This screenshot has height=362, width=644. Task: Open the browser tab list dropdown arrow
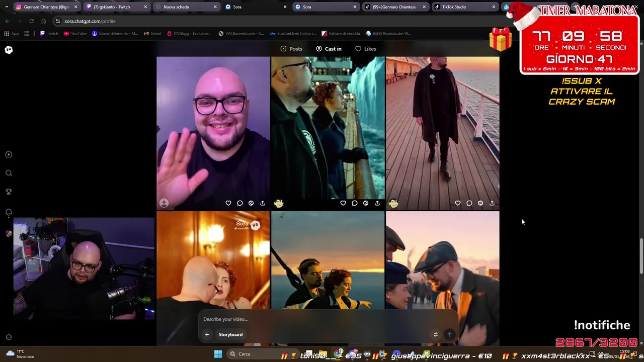[x=6, y=7]
